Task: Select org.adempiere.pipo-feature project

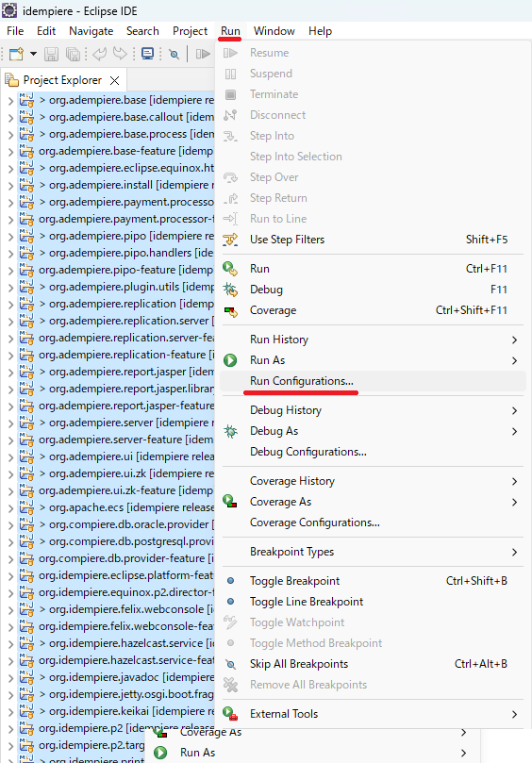Action: (126, 270)
